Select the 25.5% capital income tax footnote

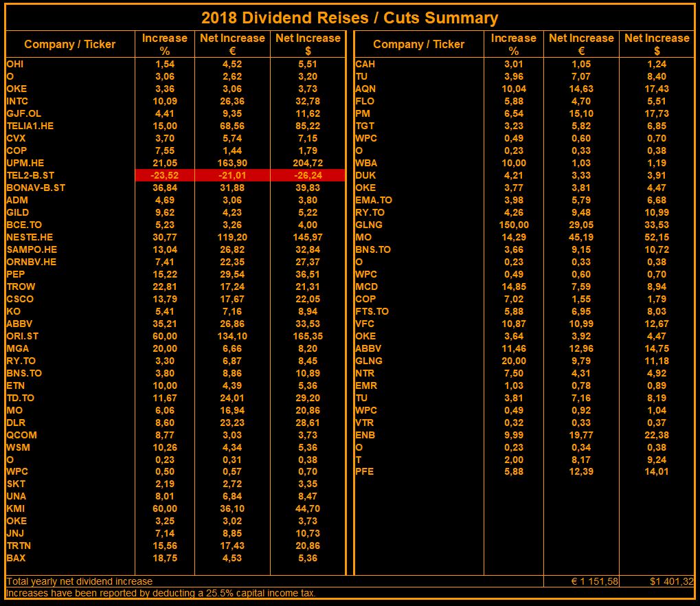click(161, 593)
